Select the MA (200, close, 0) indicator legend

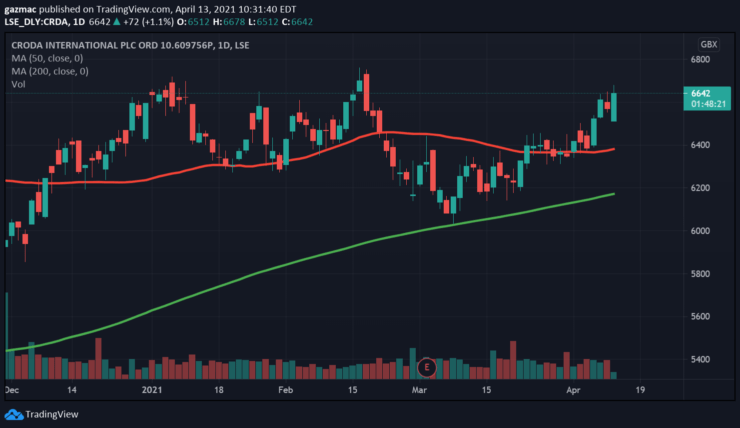pyautogui.click(x=50, y=71)
